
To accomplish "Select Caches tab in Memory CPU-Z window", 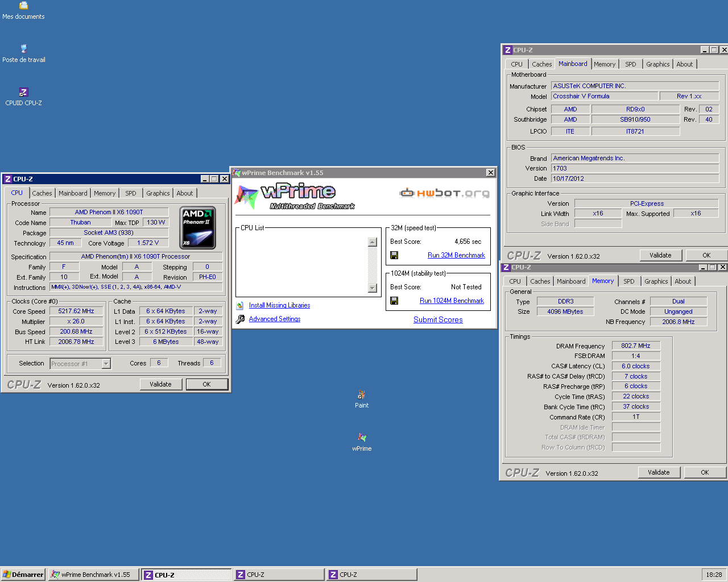I will (x=540, y=281).
